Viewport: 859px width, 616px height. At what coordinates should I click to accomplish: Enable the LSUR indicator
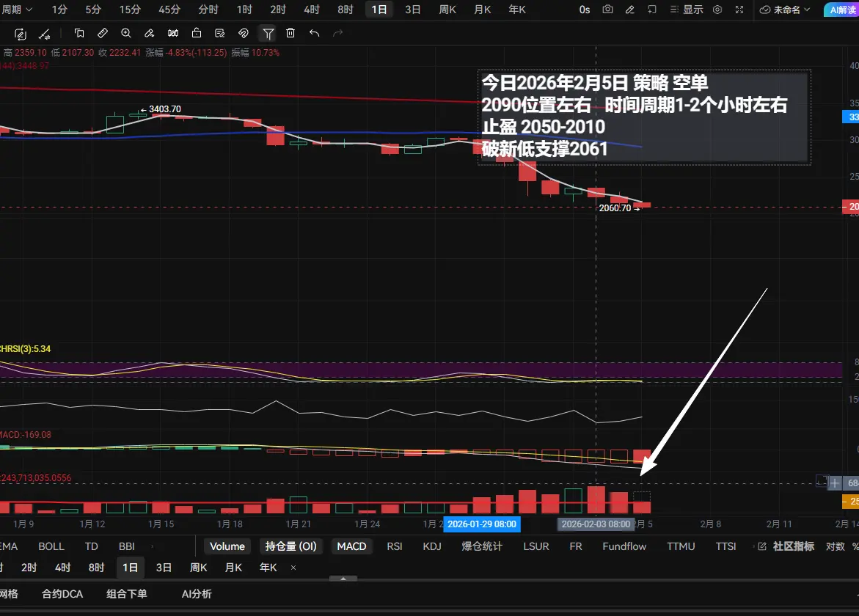coord(535,546)
